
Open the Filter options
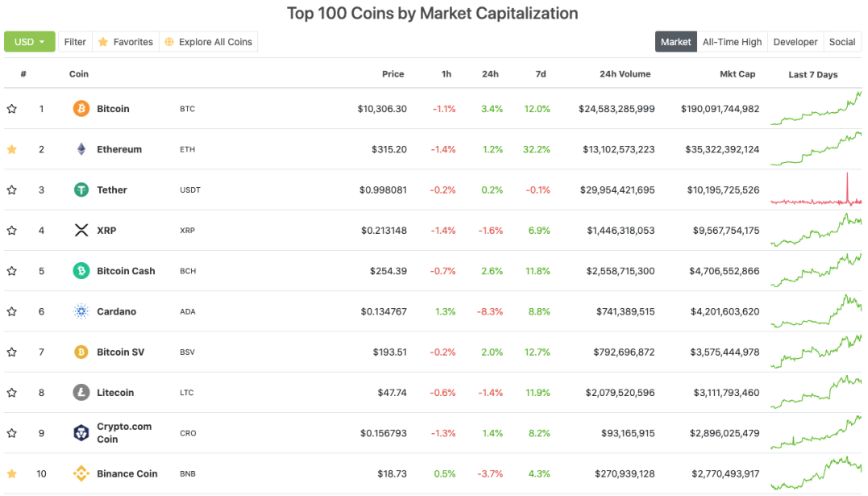click(x=75, y=42)
